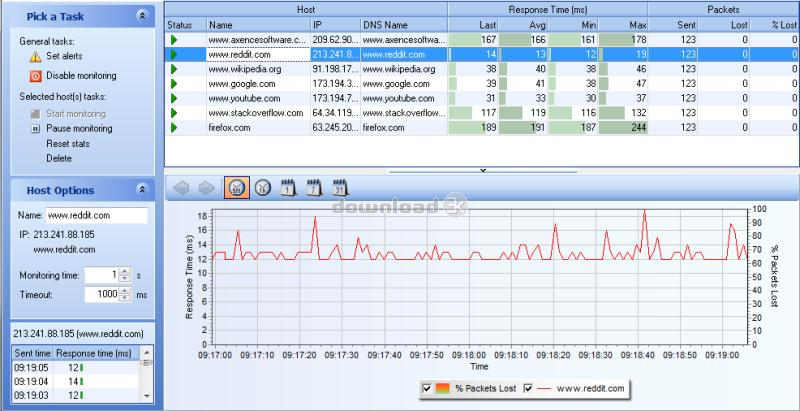
Task: Sort by the Avg response time header
Action: click(x=523, y=25)
